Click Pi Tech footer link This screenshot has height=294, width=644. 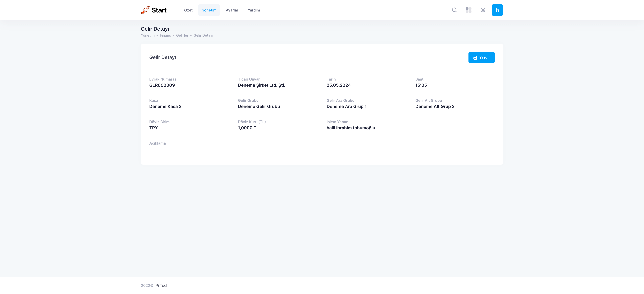point(162,286)
